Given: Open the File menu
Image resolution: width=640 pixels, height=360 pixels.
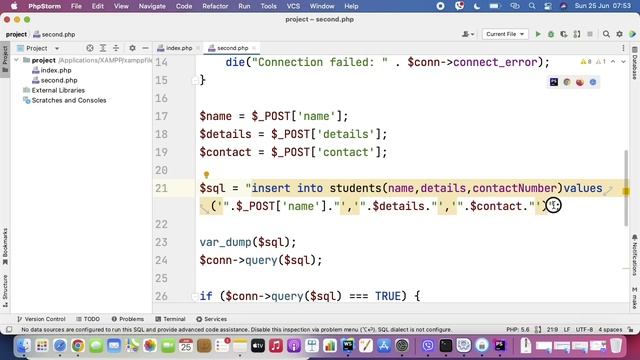Looking at the screenshot, I should [x=76, y=6].
